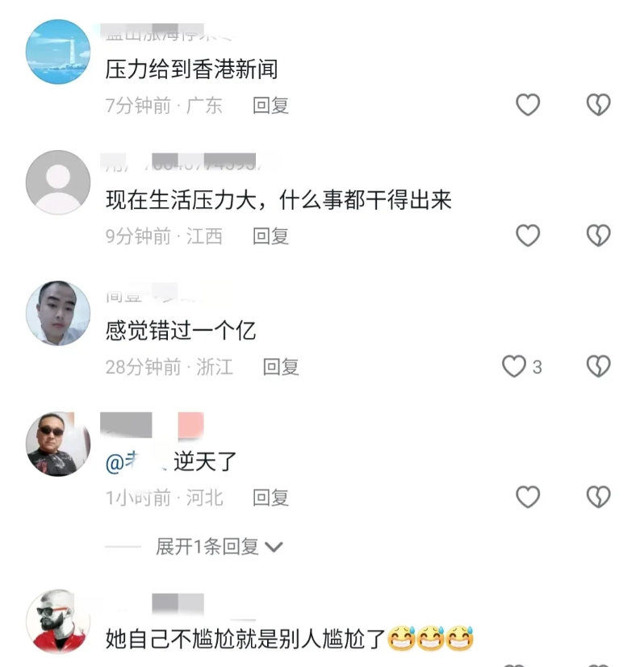Screen dimensions: 644x667
Task: Reply to the 浙江 comment posted 28分钟前
Action: tap(281, 367)
